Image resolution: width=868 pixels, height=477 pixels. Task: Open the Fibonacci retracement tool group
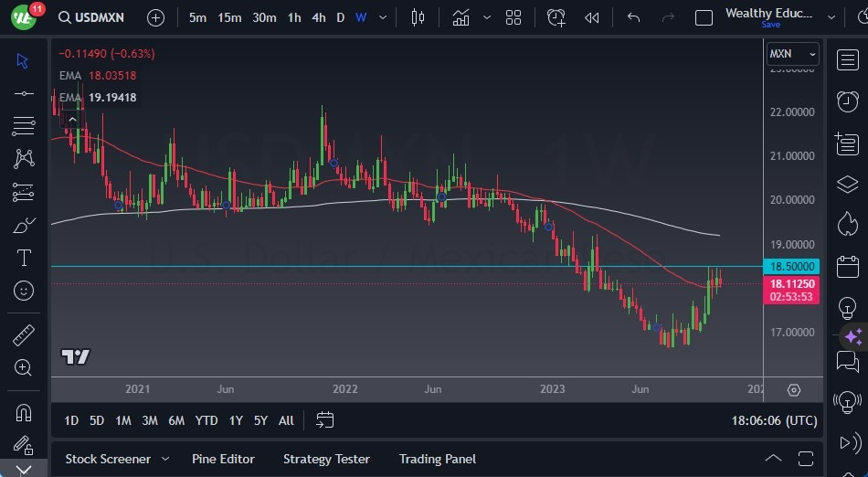point(23,126)
